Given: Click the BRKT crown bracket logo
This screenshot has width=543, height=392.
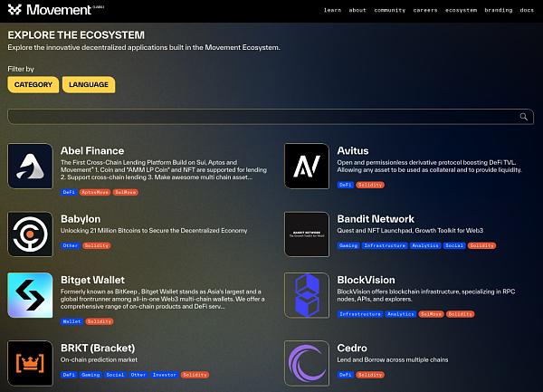Looking at the screenshot, I should point(30,364).
